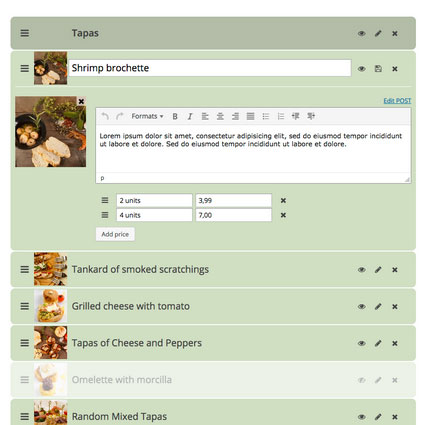Save Shrimp brochette with the floppy icon
Screen dimensions: 425x425
coord(378,69)
